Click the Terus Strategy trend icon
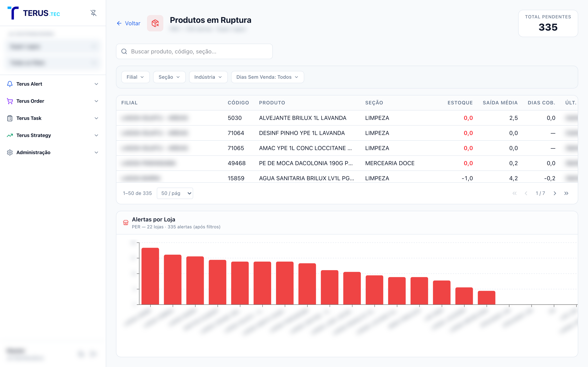Image resolution: width=588 pixels, height=367 pixels. click(x=10, y=135)
